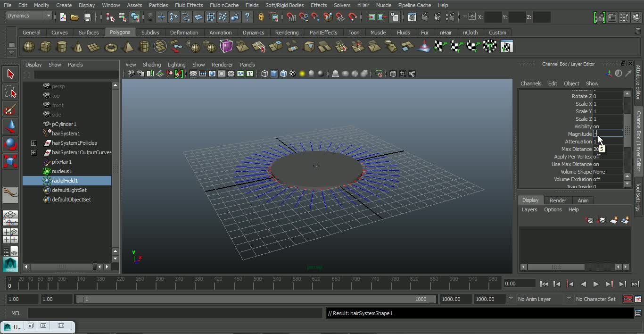The height and width of the screenshot is (334, 644).
Task: Create a new scene via status line icon
Action: tap(63, 17)
